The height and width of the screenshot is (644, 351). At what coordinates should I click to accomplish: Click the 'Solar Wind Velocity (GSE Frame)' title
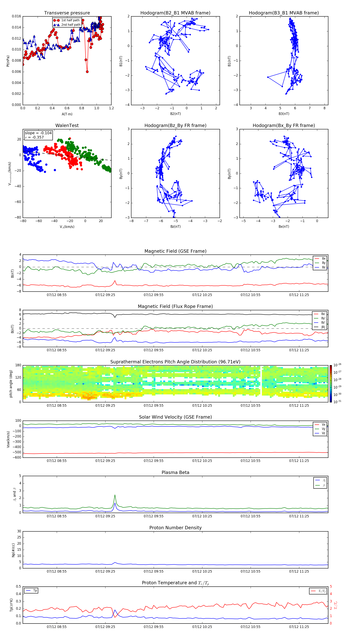pyautogui.click(x=175, y=417)
